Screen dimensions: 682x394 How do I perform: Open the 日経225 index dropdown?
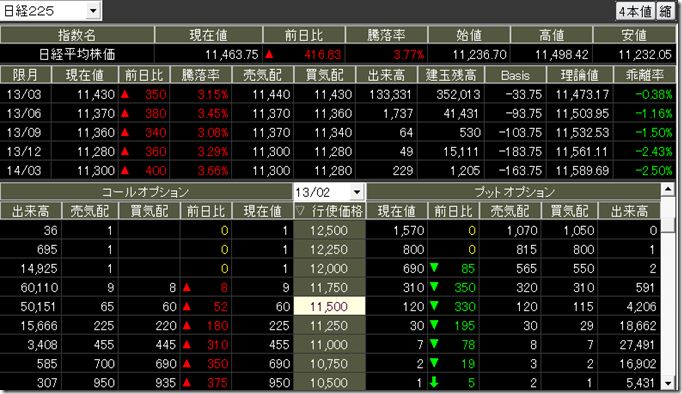(93, 10)
